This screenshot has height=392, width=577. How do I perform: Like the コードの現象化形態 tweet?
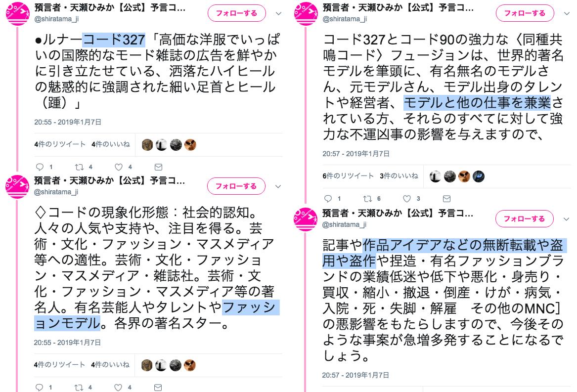point(118,387)
